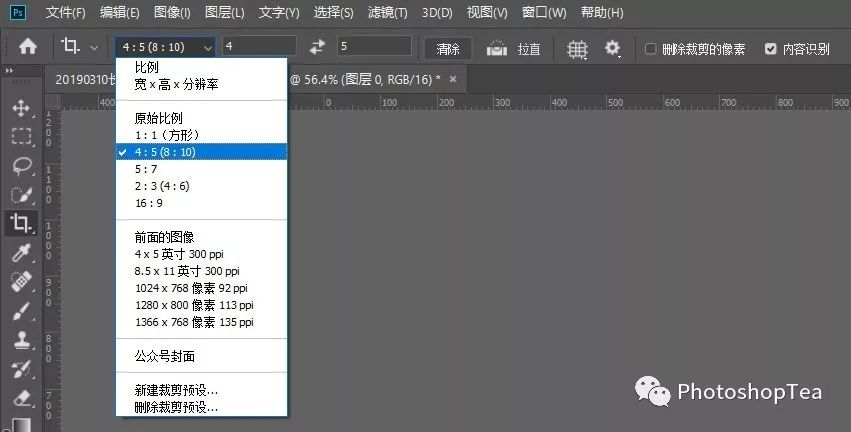Screen dimensions: 851x432
Task: Close the document tab
Action: pyautogui.click(x=453, y=79)
